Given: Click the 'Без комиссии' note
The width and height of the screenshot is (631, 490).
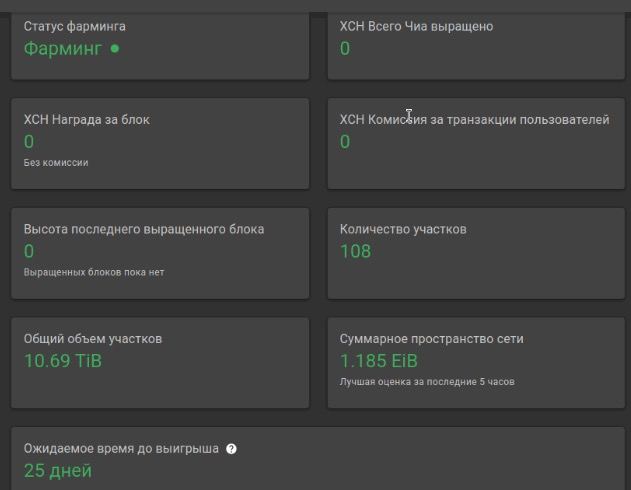Looking at the screenshot, I should [x=56, y=163].
